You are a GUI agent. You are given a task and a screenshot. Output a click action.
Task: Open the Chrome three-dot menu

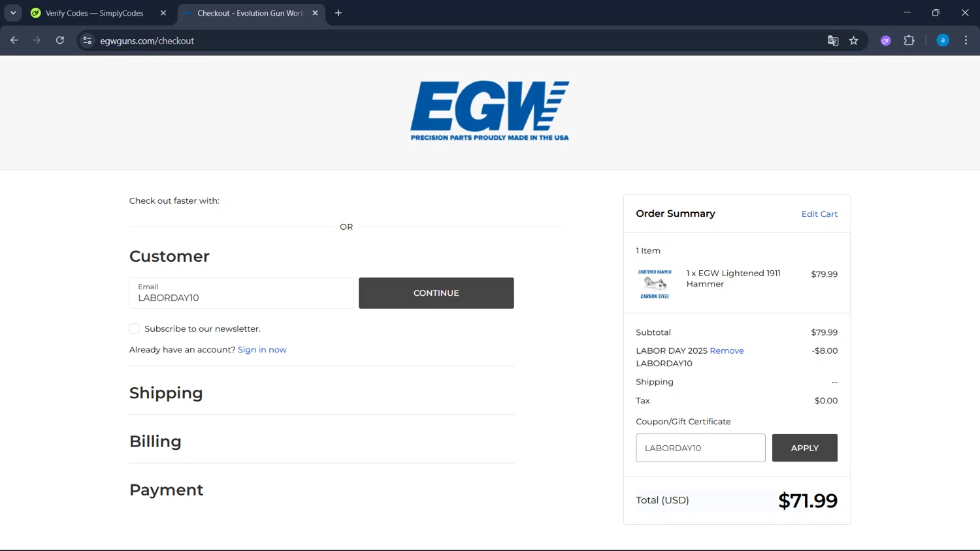click(966, 40)
